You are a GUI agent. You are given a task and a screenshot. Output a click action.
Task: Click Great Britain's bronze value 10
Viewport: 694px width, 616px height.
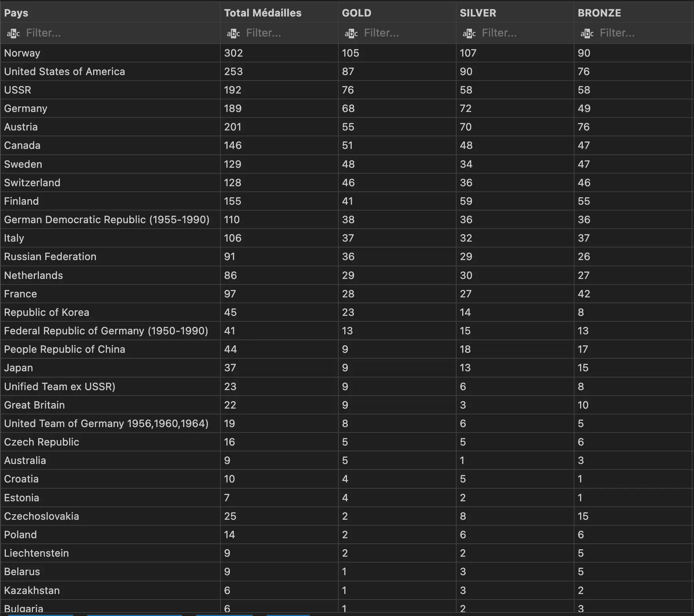(583, 405)
